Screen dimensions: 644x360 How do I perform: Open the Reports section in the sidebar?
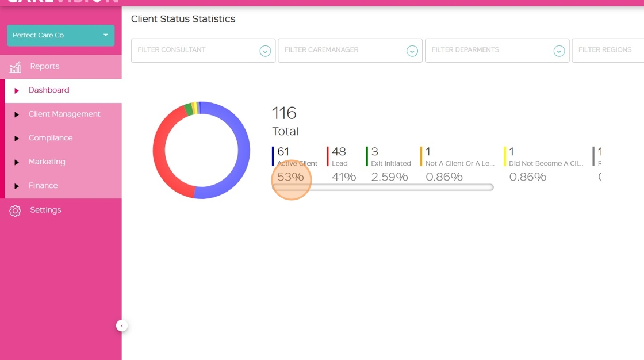coord(61,67)
